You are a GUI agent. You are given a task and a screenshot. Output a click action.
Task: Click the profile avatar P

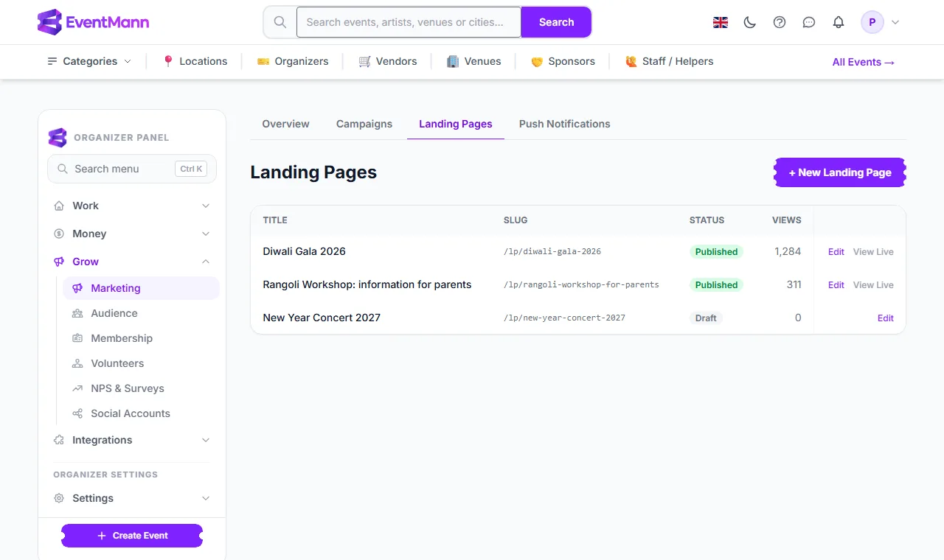872,22
